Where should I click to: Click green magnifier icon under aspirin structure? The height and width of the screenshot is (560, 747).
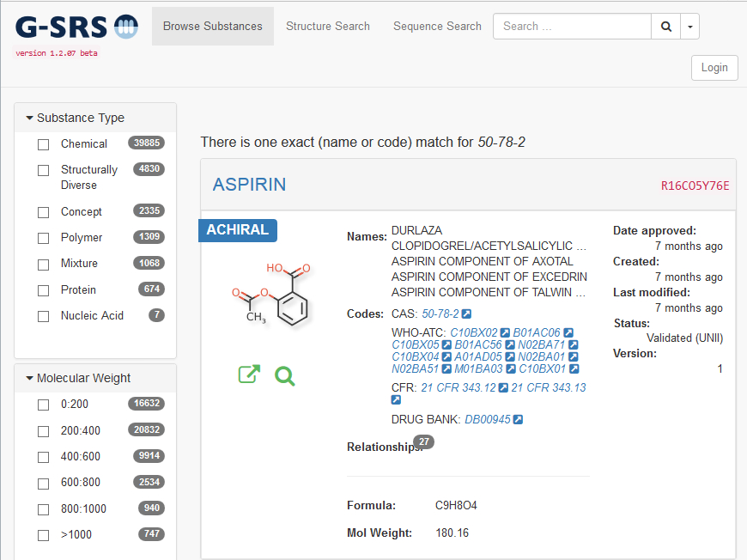click(x=285, y=376)
